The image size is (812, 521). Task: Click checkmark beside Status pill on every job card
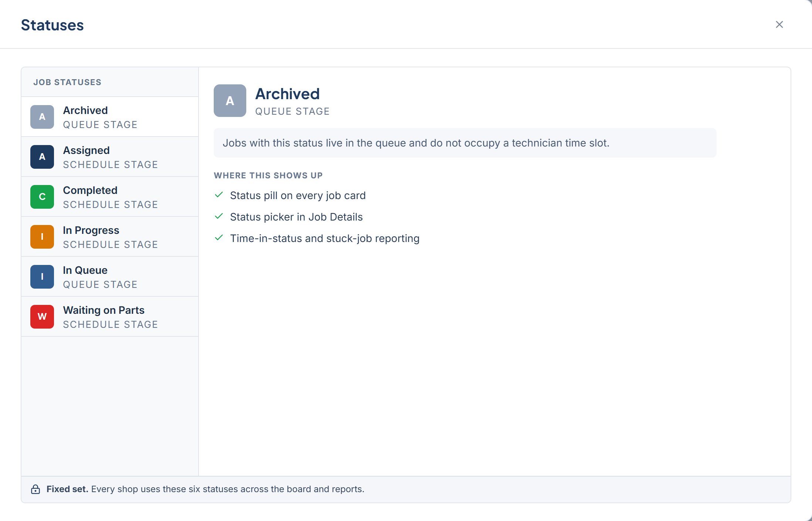tap(219, 195)
